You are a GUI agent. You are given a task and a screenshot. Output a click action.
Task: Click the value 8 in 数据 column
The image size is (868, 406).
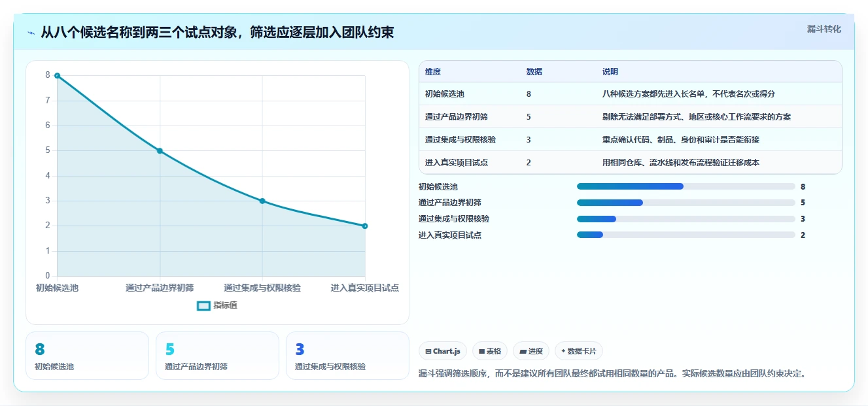tap(529, 94)
